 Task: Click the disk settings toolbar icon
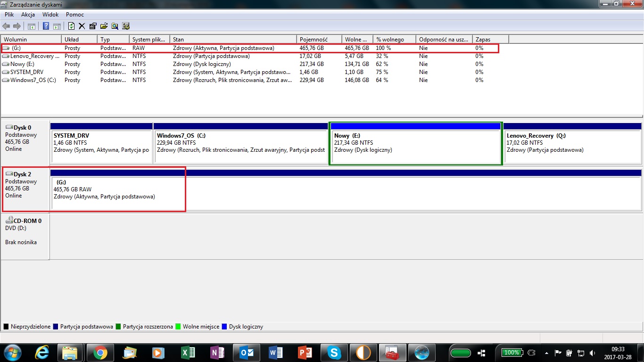pyautogui.click(x=126, y=26)
